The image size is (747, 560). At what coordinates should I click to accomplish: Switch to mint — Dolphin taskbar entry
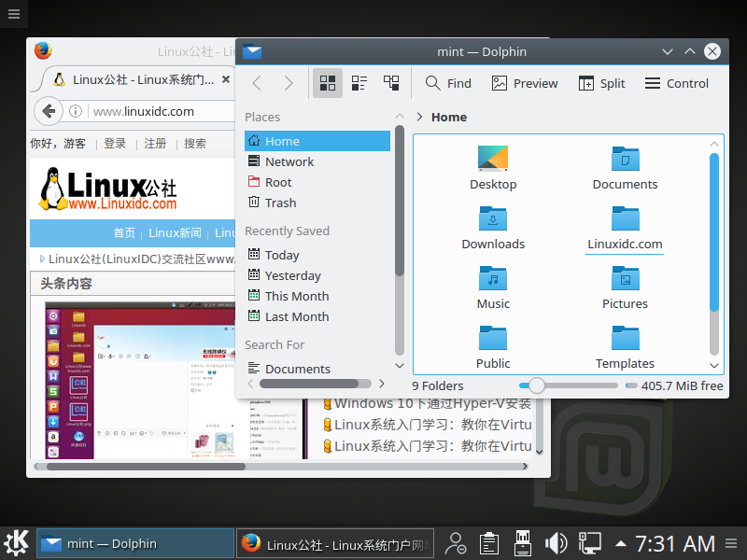(x=135, y=543)
